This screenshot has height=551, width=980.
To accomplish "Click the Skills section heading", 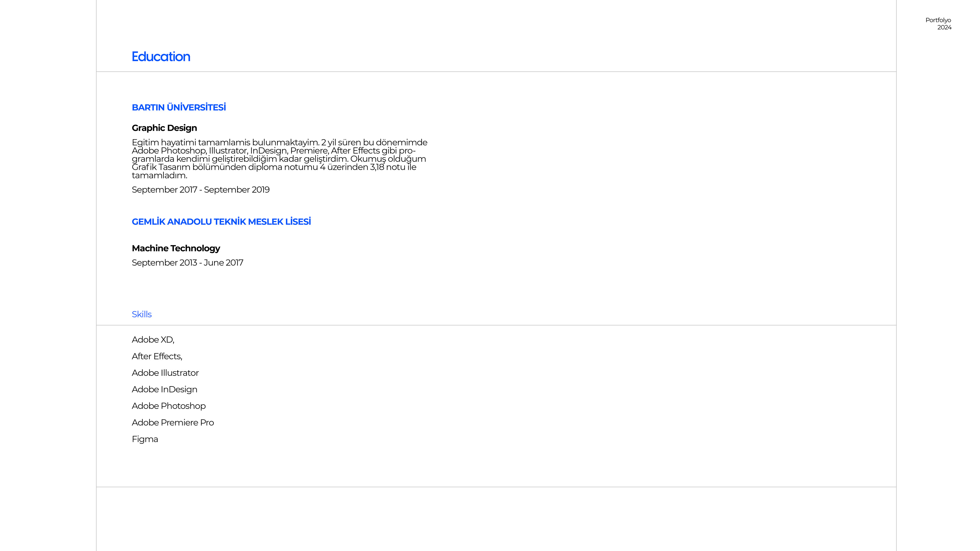I will click(142, 315).
